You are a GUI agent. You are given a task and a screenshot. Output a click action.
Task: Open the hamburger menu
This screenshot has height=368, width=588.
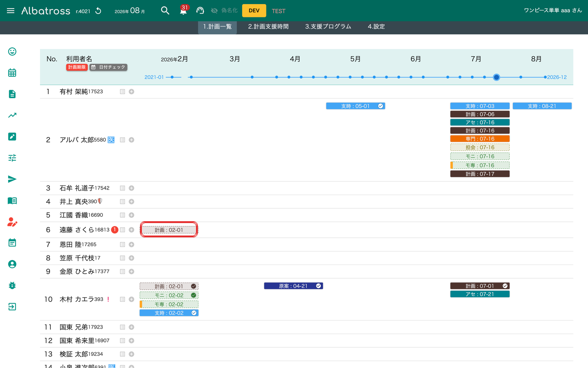coord(11,11)
